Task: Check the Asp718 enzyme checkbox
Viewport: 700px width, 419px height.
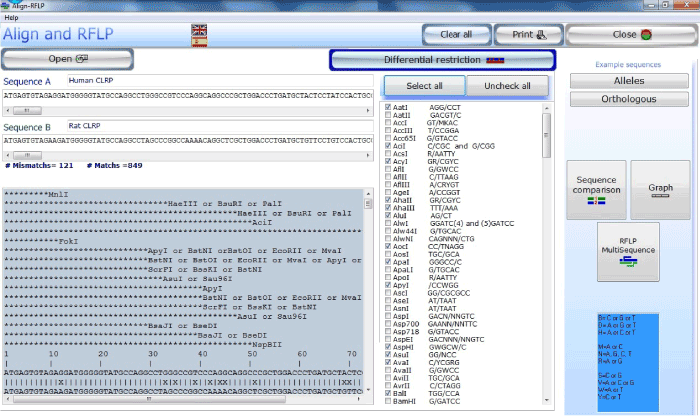Action: click(x=388, y=331)
